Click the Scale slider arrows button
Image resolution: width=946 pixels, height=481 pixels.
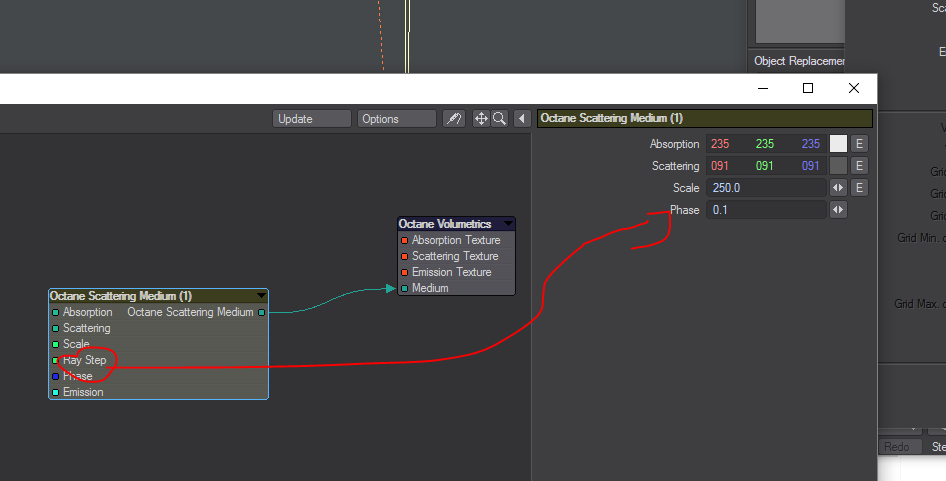click(838, 188)
